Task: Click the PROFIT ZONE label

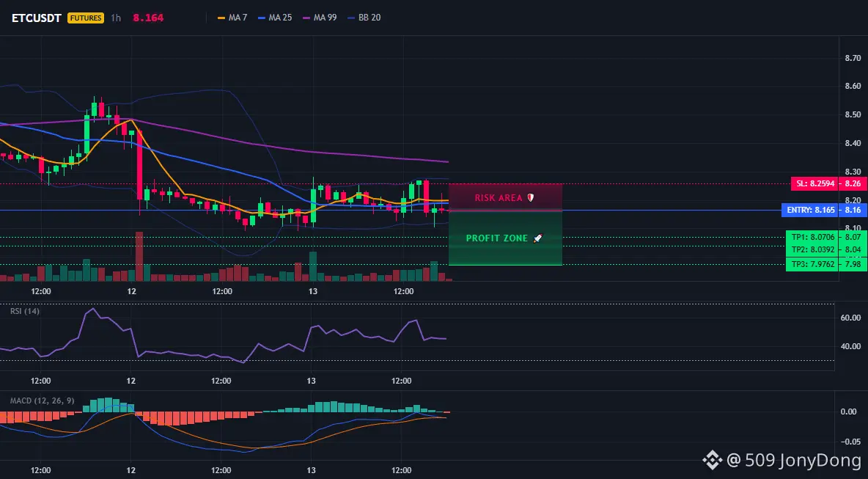Action: coord(497,238)
